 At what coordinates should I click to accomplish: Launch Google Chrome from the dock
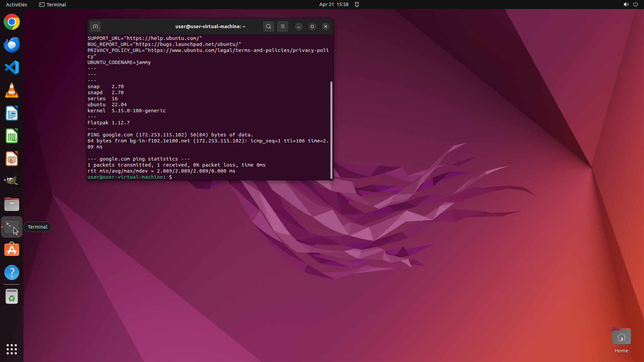(x=12, y=22)
